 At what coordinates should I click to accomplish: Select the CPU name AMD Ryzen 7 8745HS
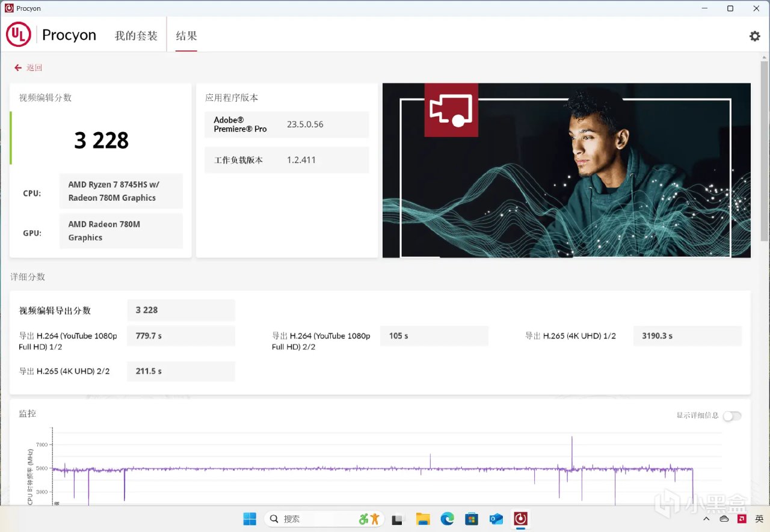coord(121,191)
